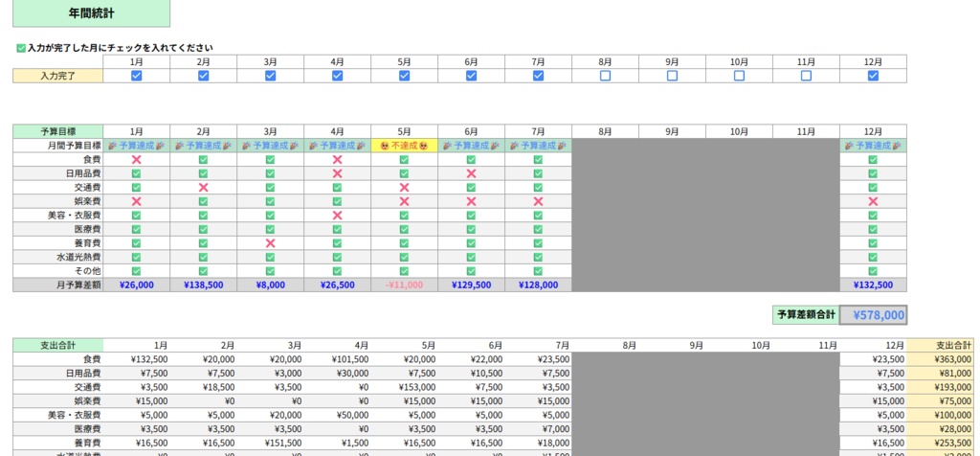This screenshot has height=456, width=980.
Task: Click the green check for その他 in 7月
Action: click(x=538, y=271)
